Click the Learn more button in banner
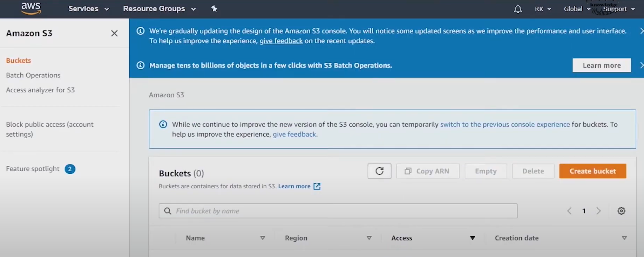This screenshot has width=644, height=257. [602, 65]
